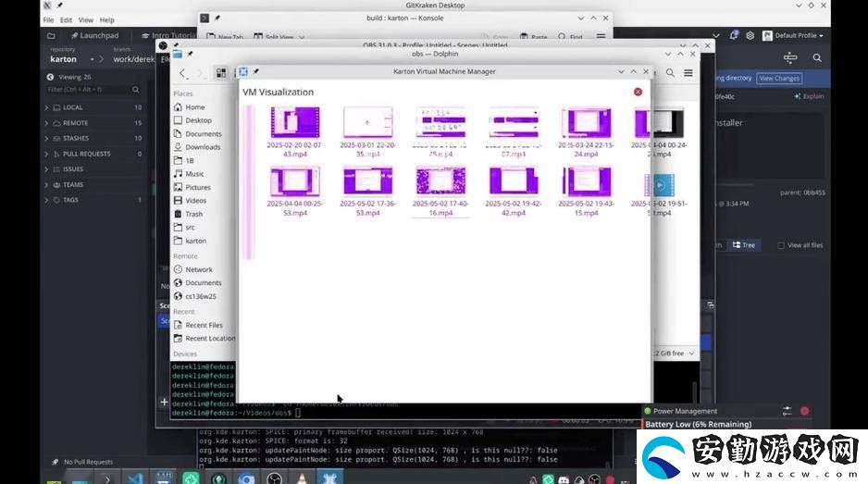Expand REMOTE section in GitKraken
This screenshot has width=868, height=484.
pyautogui.click(x=93, y=123)
